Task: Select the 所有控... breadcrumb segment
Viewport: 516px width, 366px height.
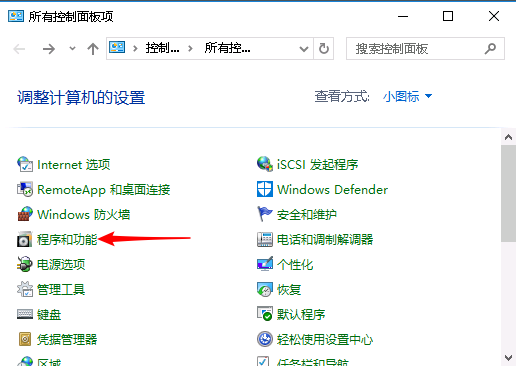Action: tap(227, 49)
